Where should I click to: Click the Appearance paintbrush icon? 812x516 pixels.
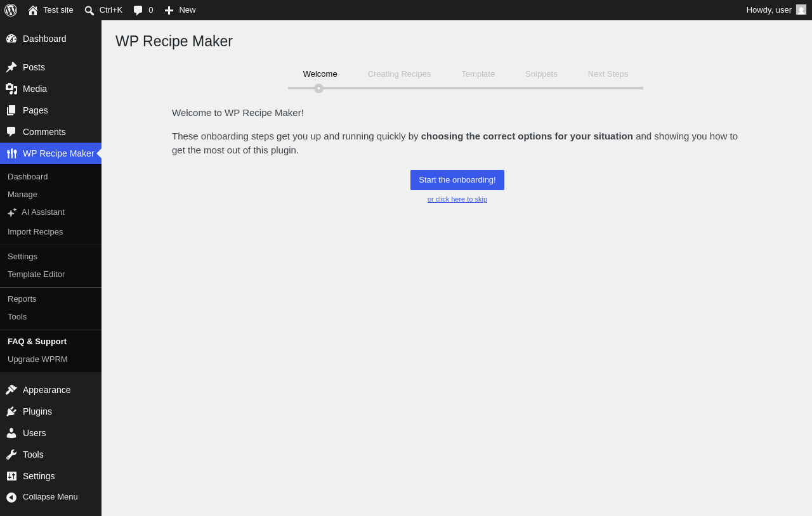click(x=11, y=390)
